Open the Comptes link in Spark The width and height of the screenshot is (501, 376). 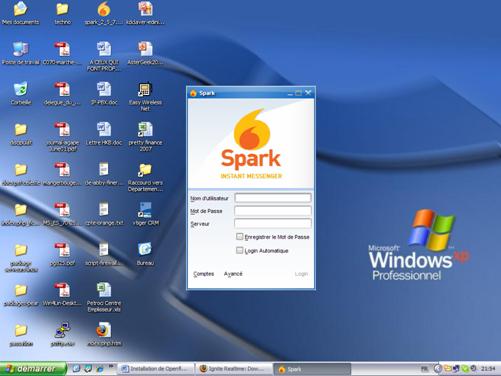pos(204,274)
